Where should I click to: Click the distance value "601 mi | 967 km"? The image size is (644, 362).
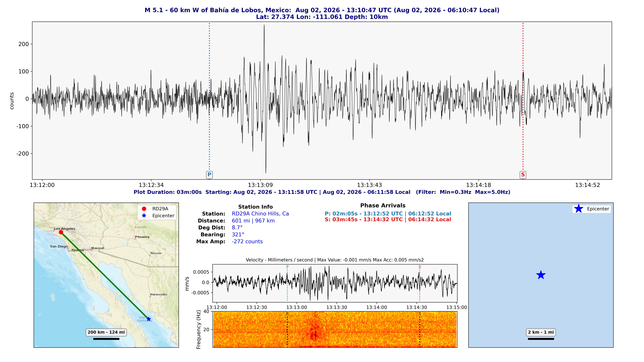253,221
